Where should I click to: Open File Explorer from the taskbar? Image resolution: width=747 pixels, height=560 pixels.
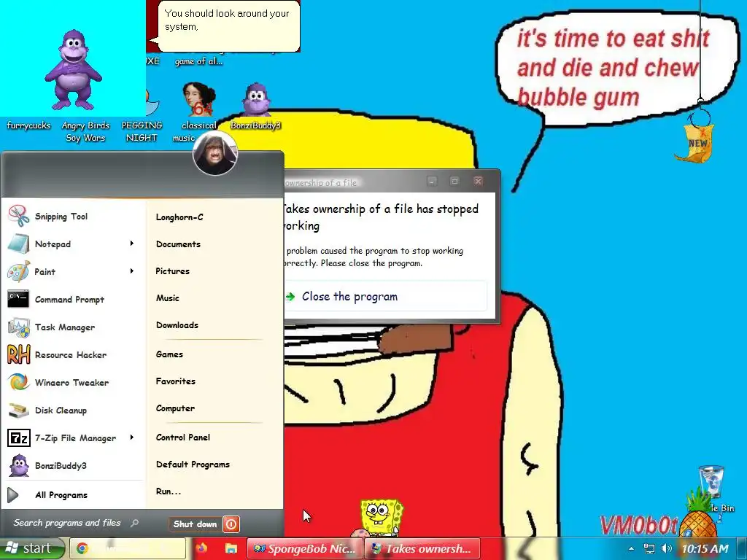click(231, 548)
